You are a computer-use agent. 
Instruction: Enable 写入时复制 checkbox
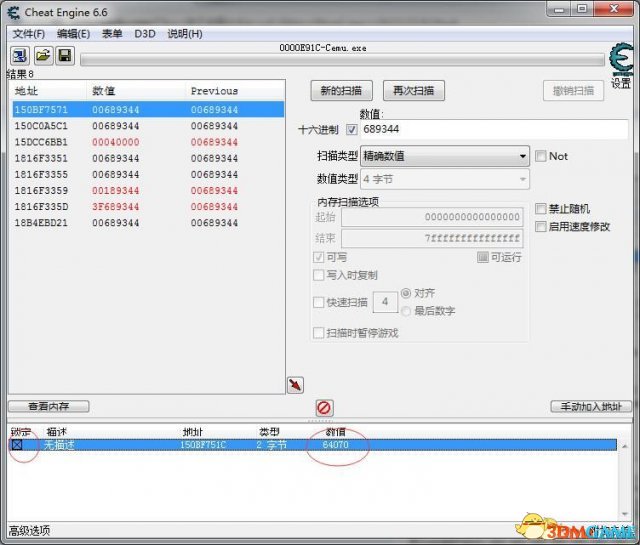point(318,275)
